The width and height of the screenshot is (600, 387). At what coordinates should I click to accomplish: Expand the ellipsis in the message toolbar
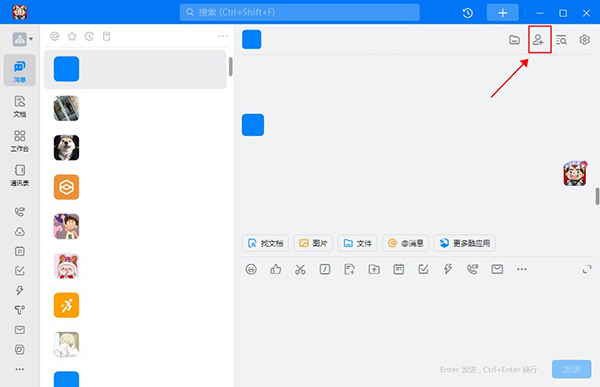coord(522,269)
